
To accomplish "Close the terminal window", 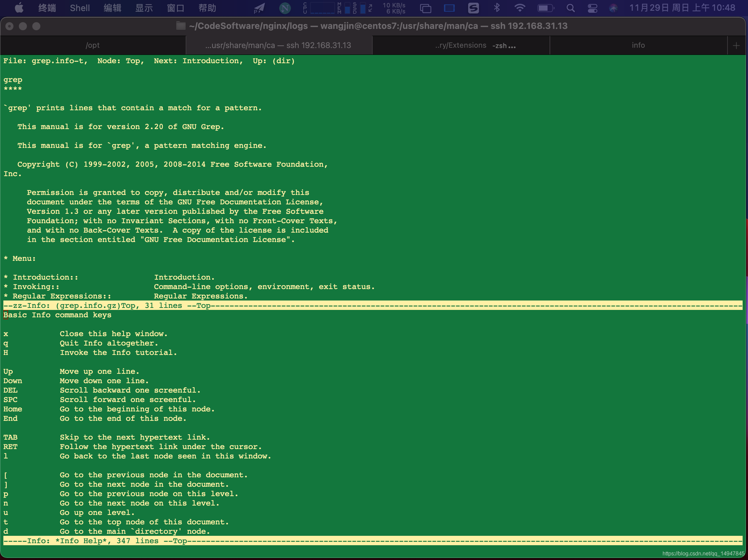I will click(x=9, y=26).
